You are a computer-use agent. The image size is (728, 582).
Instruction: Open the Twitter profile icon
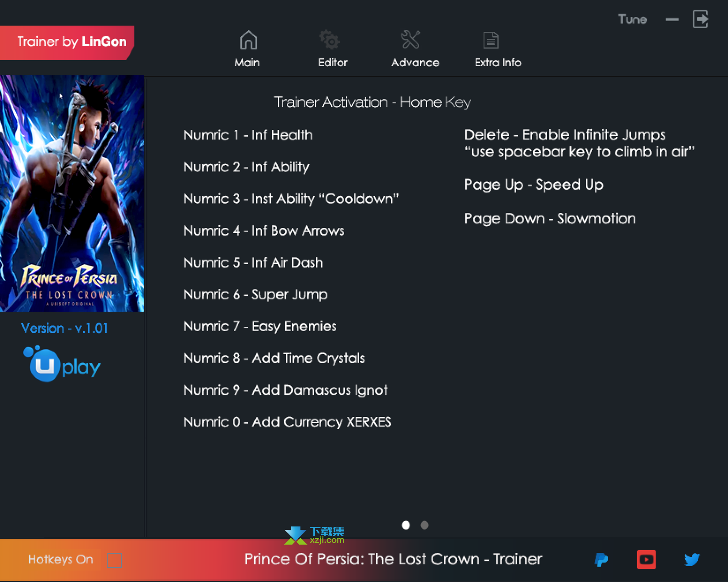click(692, 559)
